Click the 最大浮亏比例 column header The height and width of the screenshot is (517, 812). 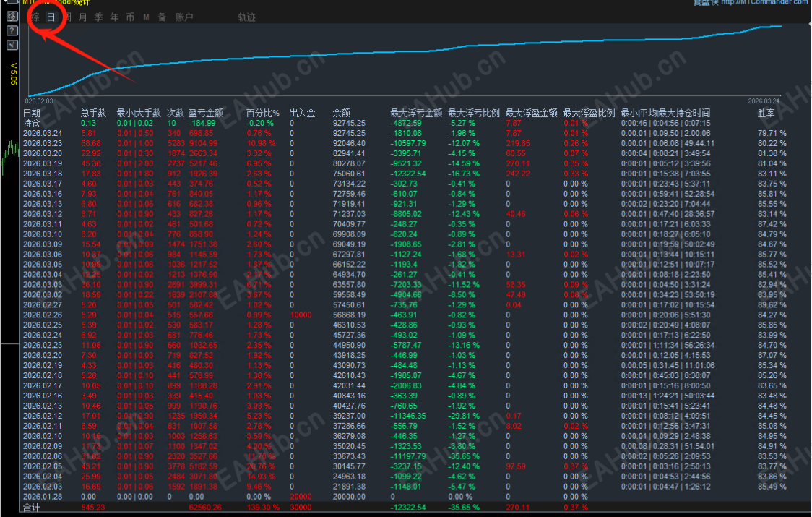(474, 113)
